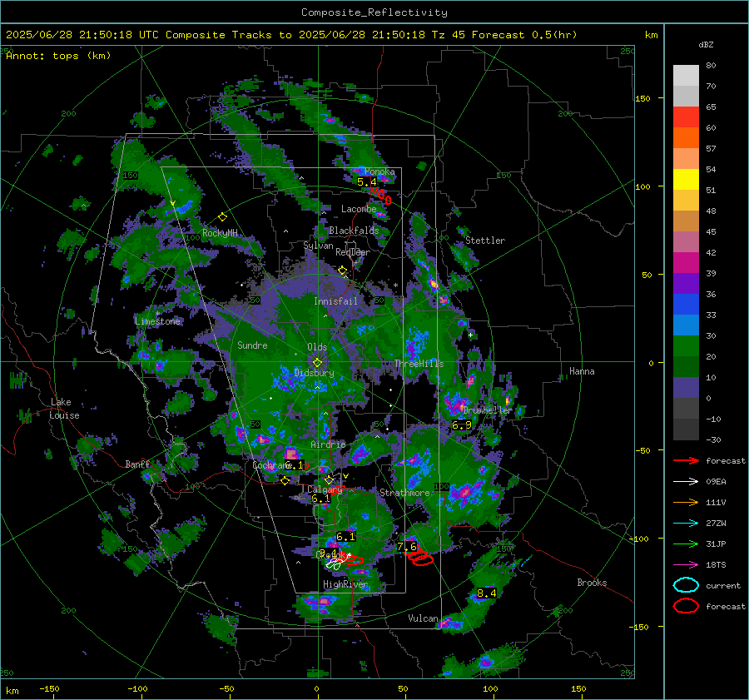Click the Innisfail city label
749x700 pixels.
335,301
